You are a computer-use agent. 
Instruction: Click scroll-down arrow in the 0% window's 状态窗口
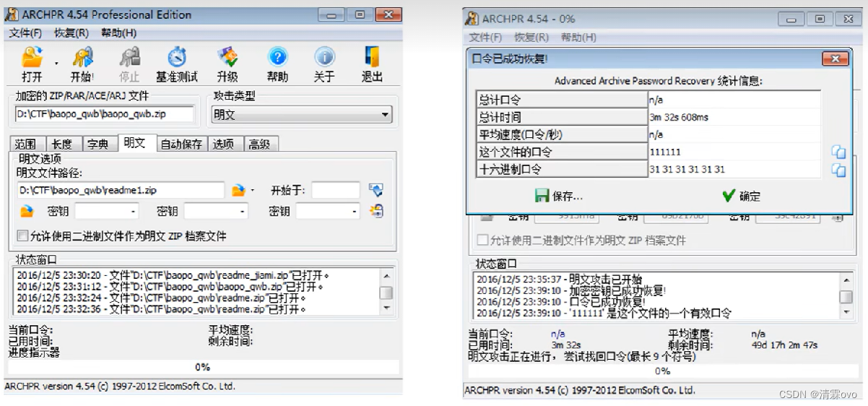[846, 312]
